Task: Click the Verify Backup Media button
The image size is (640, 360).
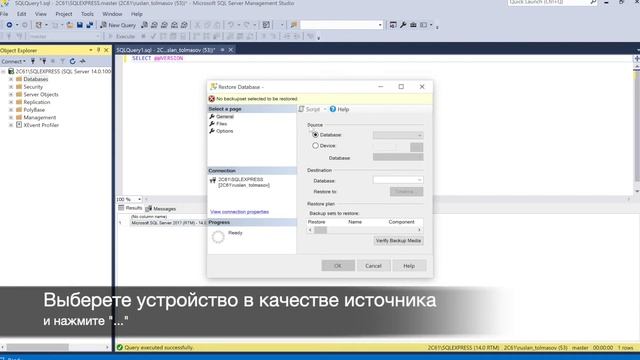Action: 398,241
